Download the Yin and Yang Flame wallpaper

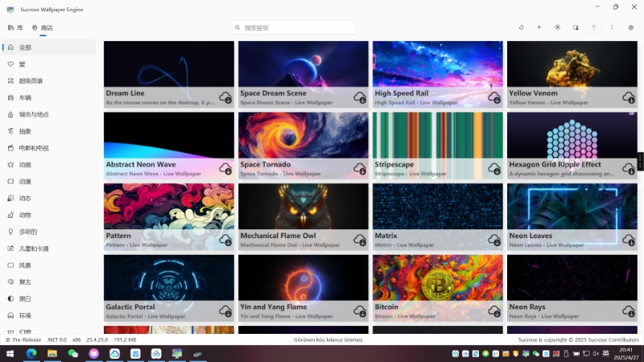point(360,311)
